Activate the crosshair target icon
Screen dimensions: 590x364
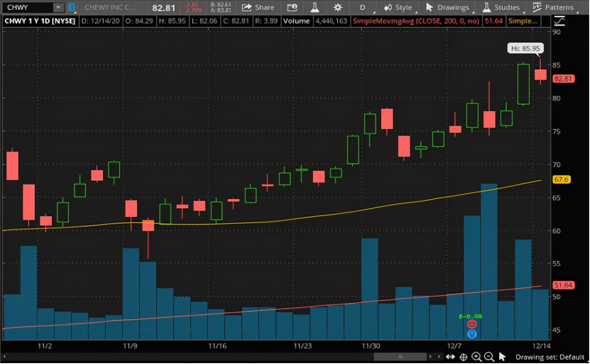click(463, 357)
